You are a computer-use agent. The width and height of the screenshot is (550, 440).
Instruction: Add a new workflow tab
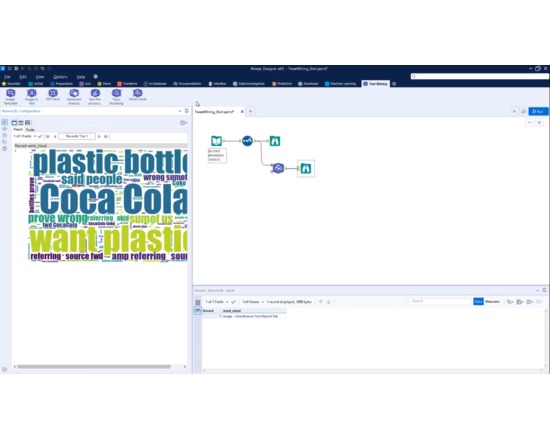250,112
